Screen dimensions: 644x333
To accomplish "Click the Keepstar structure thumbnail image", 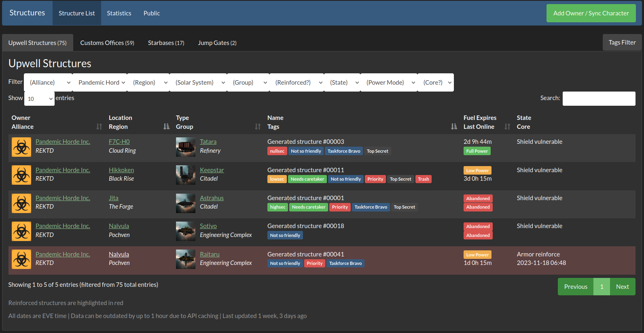I will (185, 175).
